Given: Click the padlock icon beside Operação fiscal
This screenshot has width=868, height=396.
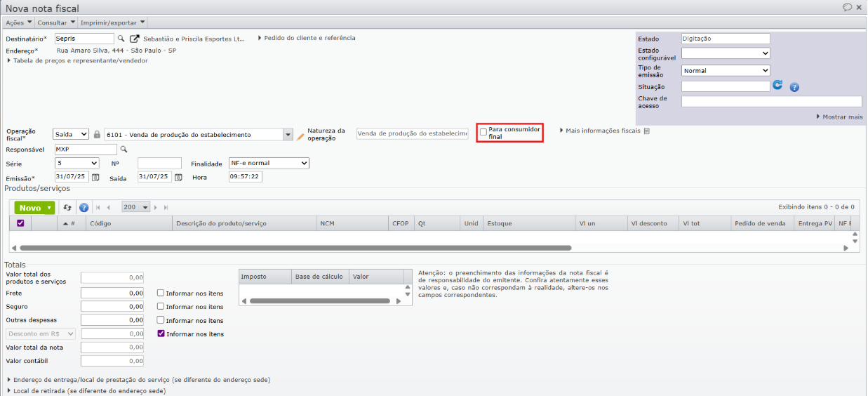Looking at the screenshot, I should [98, 134].
